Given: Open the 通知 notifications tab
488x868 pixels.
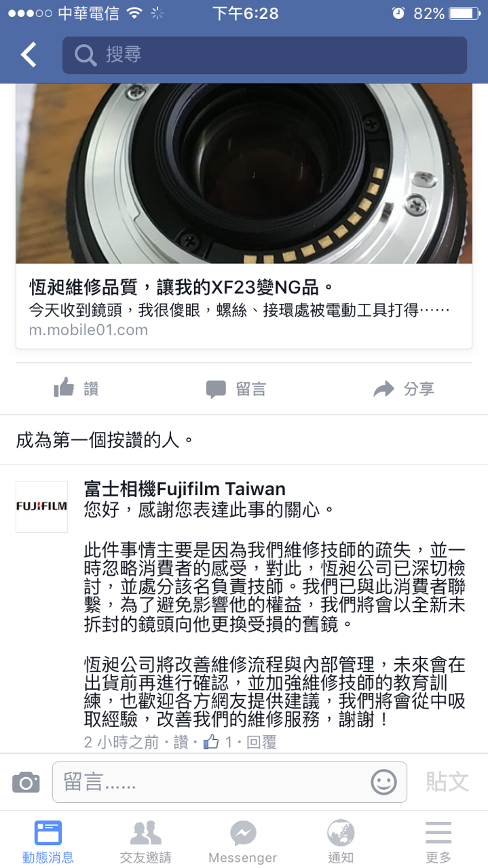Looking at the screenshot, I should tap(341, 842).
